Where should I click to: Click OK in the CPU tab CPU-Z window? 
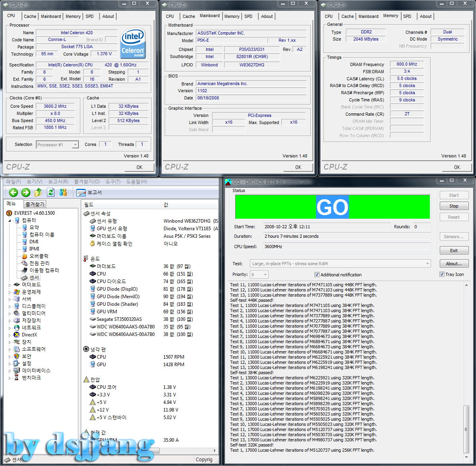click(139, 167)
